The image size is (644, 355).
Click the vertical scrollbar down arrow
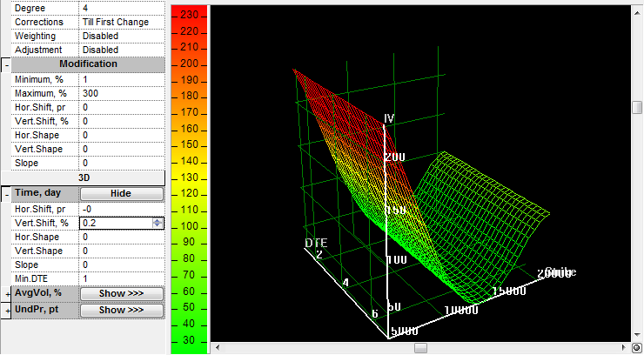coord(636,335)
